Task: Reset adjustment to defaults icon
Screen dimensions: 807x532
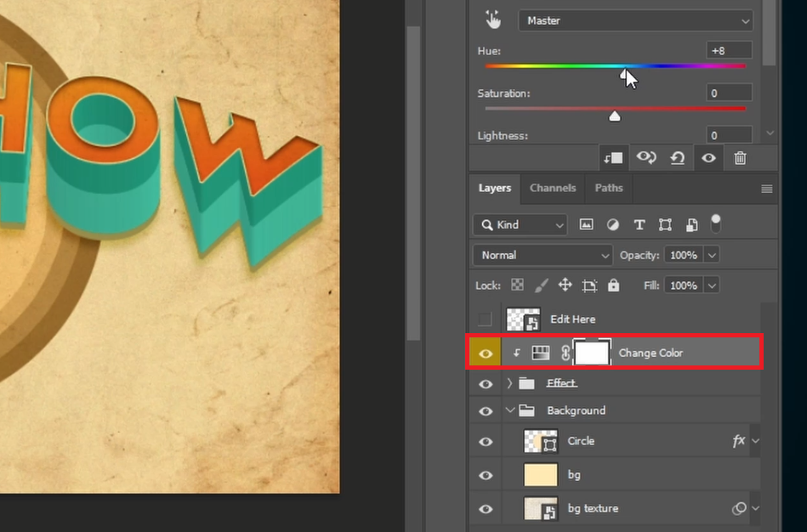Action: 678,158
